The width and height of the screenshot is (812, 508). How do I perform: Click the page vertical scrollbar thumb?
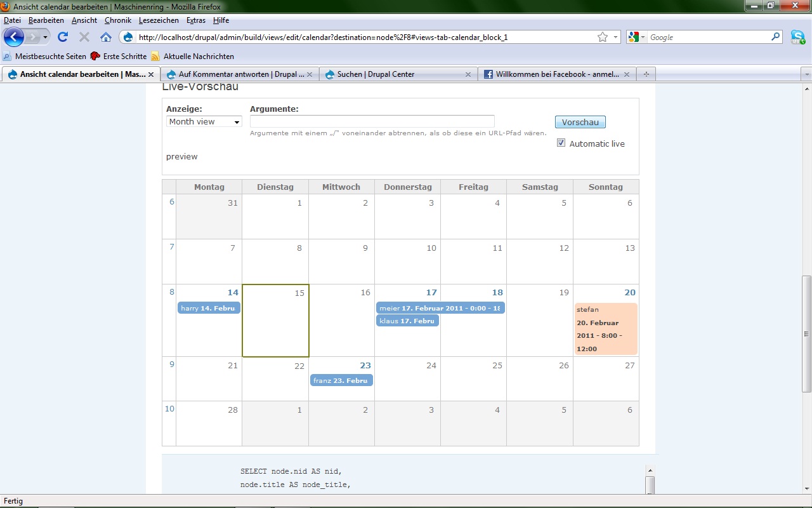click(806, 334)
